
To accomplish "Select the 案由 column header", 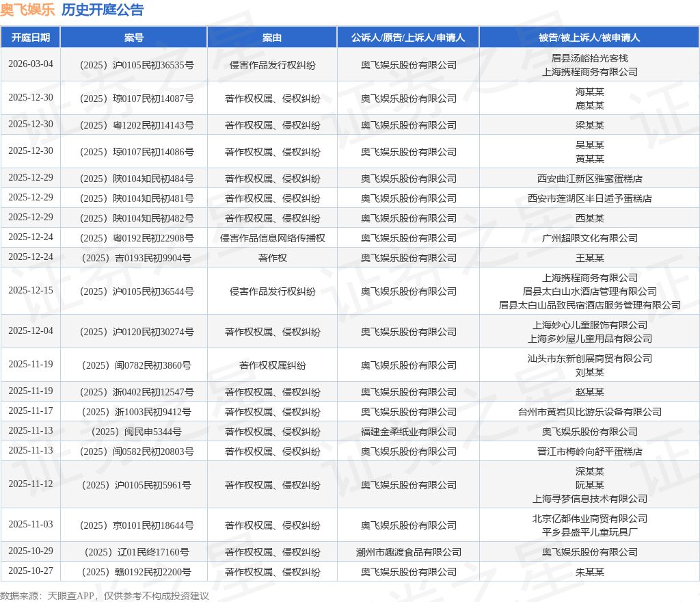I will click(x=272, y=38).
